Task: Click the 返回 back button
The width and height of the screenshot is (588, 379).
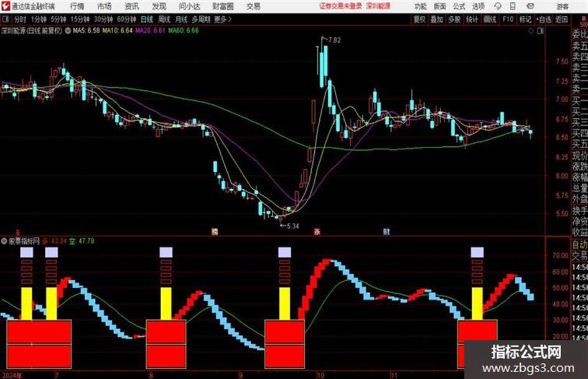Action: click(x=561, y=19)
